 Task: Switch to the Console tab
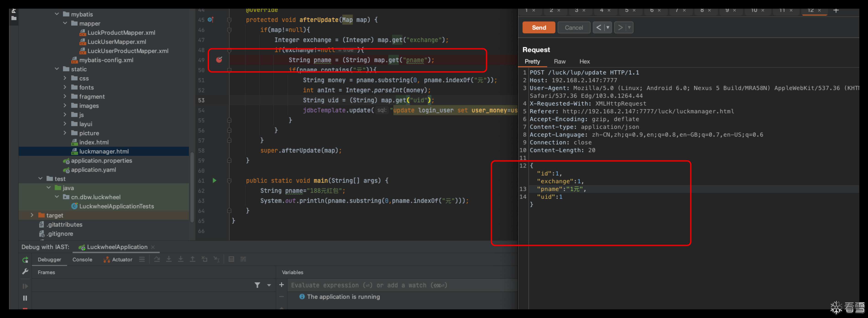coord(82,259)
